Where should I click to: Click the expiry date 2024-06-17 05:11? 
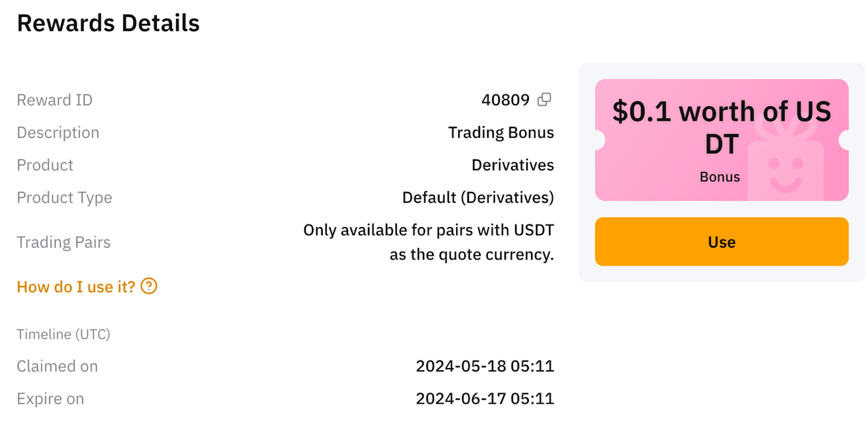484,399
